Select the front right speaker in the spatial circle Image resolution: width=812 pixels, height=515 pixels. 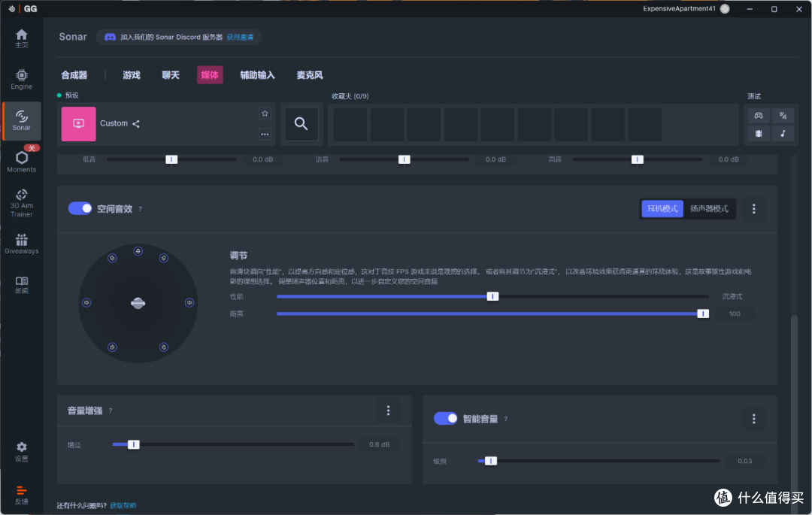point(164,258)
